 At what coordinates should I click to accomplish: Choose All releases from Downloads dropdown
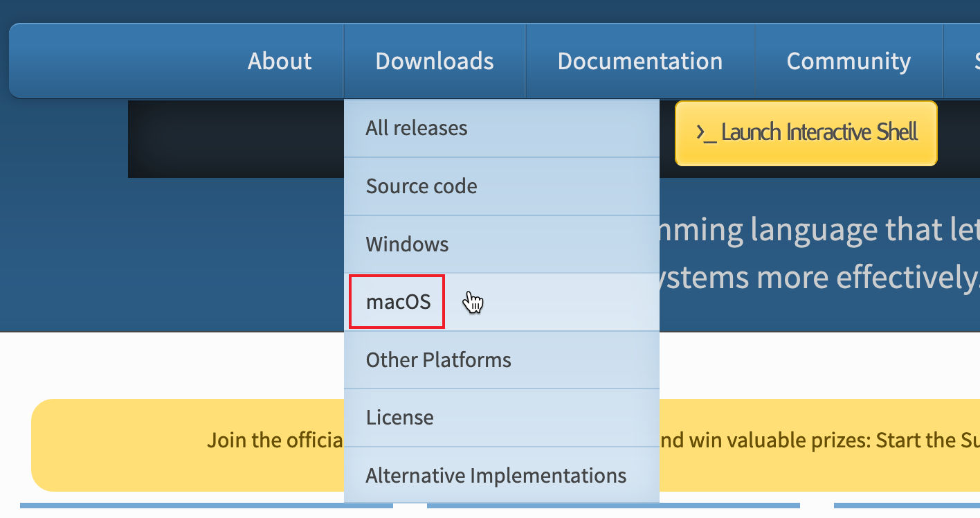pos(417,128)
